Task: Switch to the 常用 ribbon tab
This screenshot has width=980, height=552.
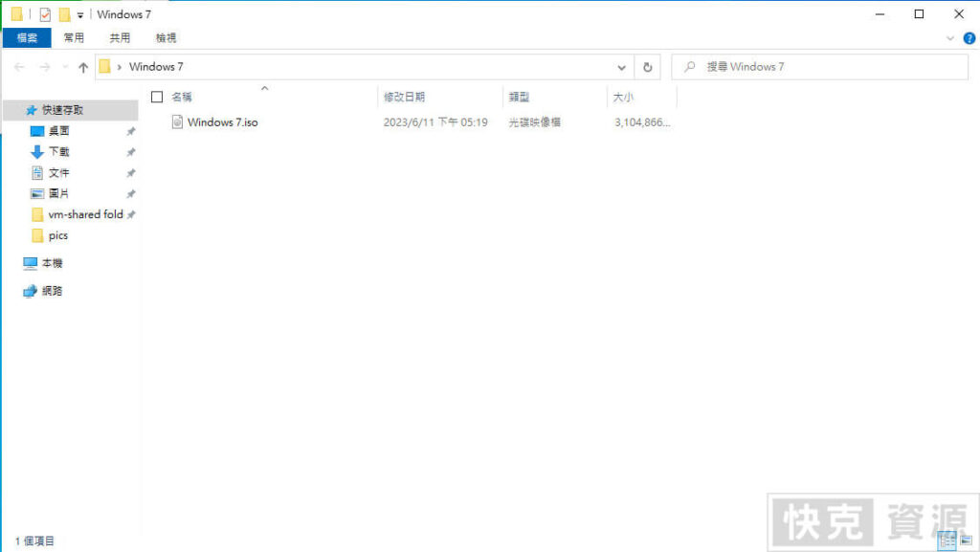Action: [74, 37]
